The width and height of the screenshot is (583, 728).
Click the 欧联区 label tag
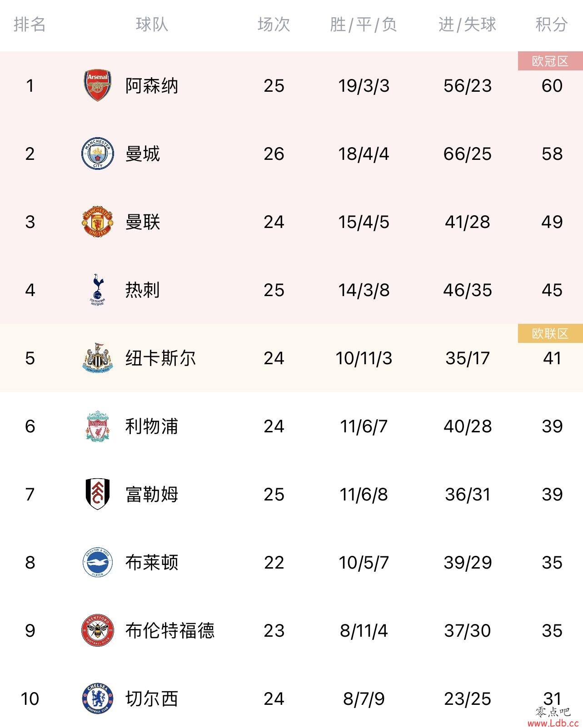click(550, 333)
